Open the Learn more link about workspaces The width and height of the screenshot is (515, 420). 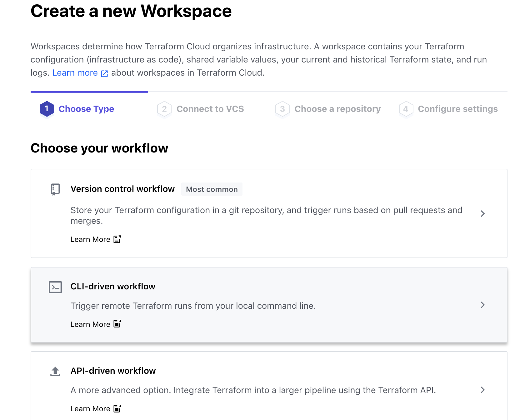point(75,73)
